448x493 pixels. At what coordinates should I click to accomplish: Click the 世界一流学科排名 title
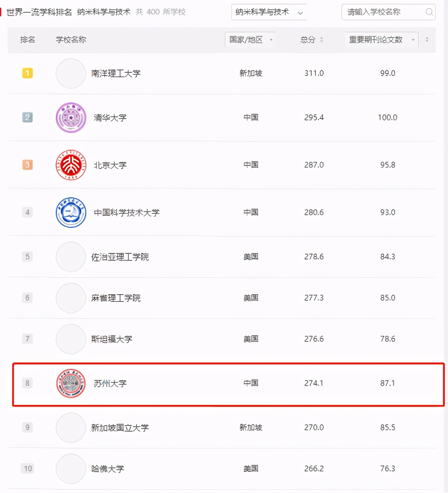coord(38,12)
